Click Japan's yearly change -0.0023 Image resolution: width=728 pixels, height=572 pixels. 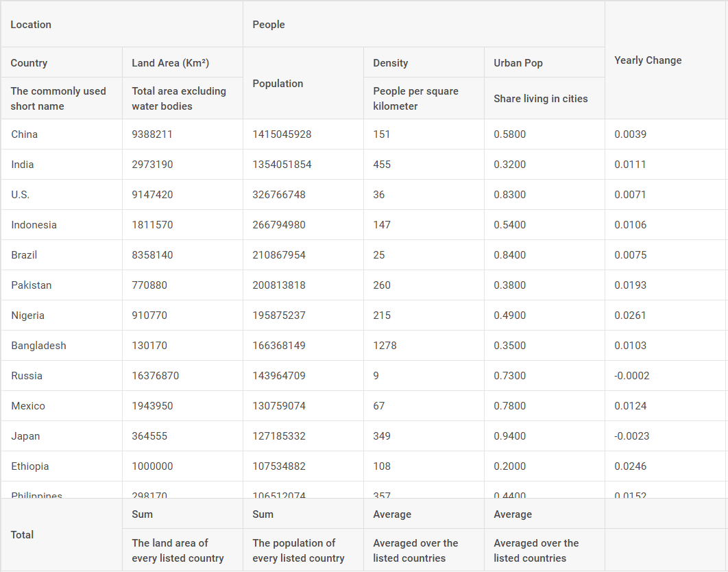[666, 436]
